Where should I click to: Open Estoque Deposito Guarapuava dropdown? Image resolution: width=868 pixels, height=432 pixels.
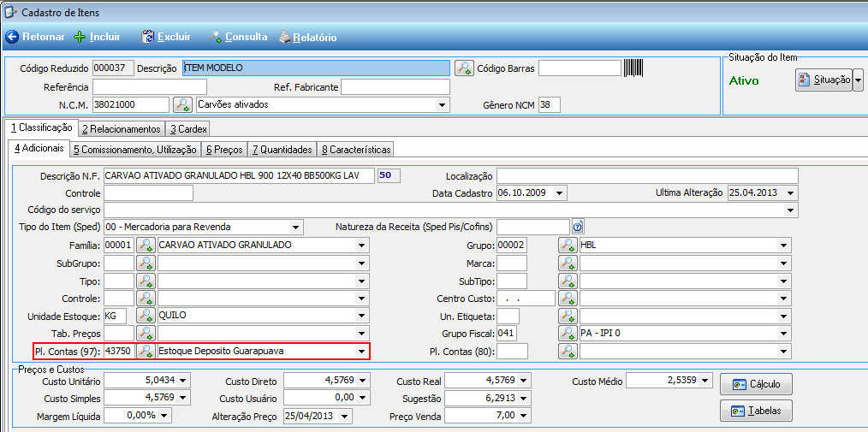click(x=362, y=351)
